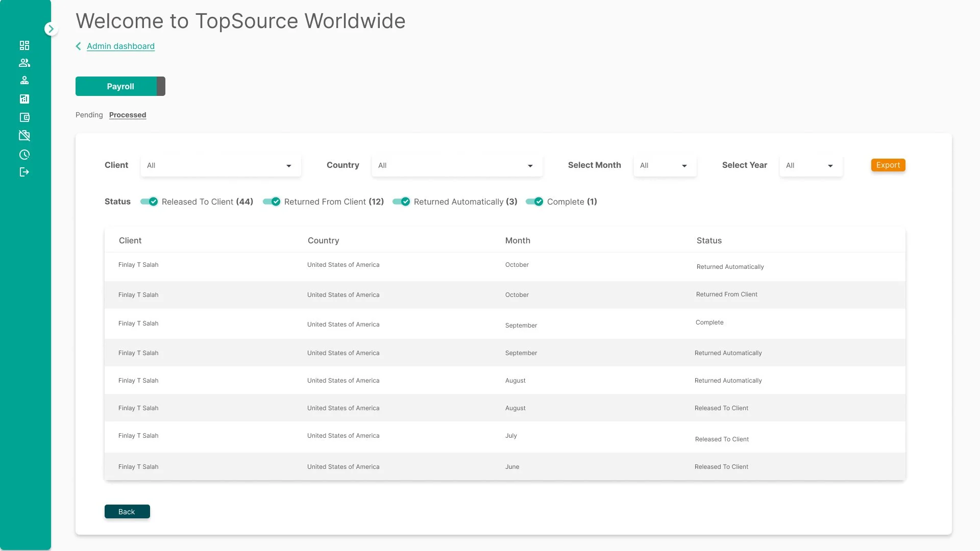Open the Client dropdown
Viewport: 980px width, 551px height.
pyautogui.click(x=220, y=165)
